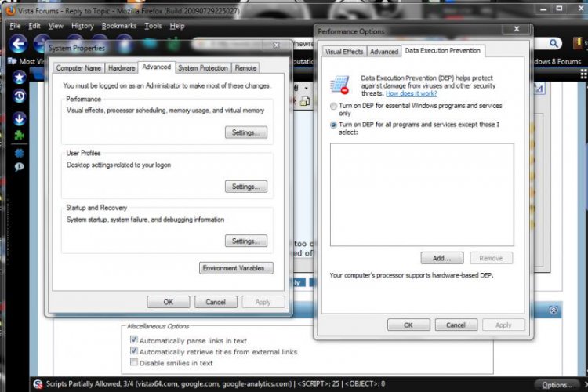Switch to System Protection tab
The width and height of the screenshot is (588, 392).
point(203,68)
